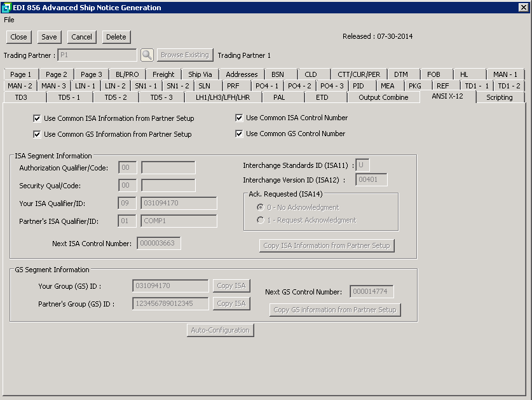Toggle Use Common ISA Control Number checkbox

(x=240, y=118)
